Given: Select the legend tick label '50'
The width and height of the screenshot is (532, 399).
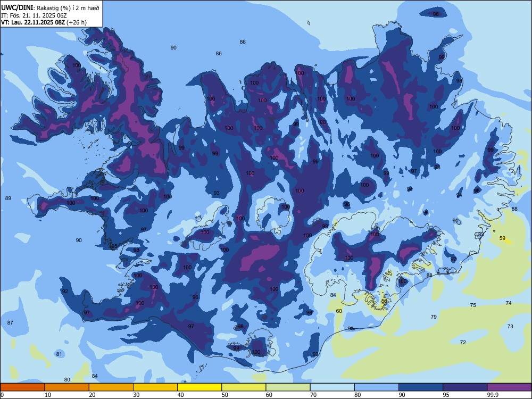Looking at the screenshot, I should click(x=225, y=395).
